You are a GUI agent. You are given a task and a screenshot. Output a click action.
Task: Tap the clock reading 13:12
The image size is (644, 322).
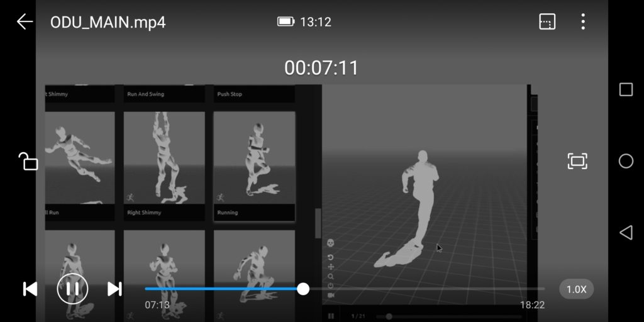pos(316,22)
